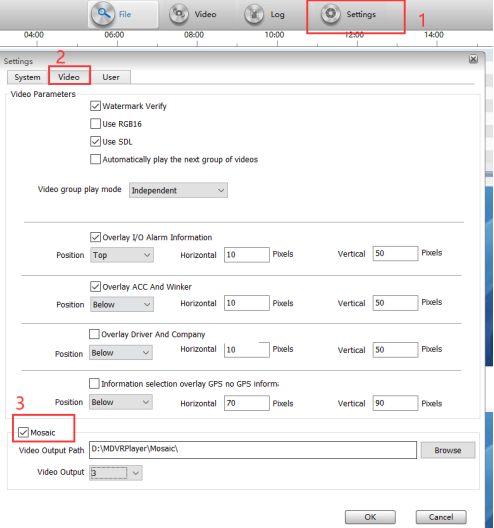494x528 pixels.
Task: Switch to the User tab
Action: [111, 77]
